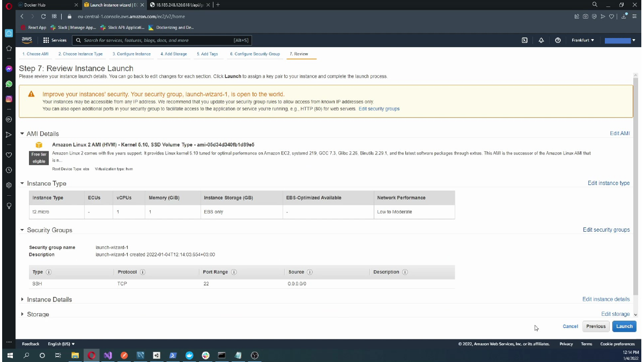Click Edit security groups link in warning
The height and width of the screenshot is (362, 644).
[x=379, y=109]
